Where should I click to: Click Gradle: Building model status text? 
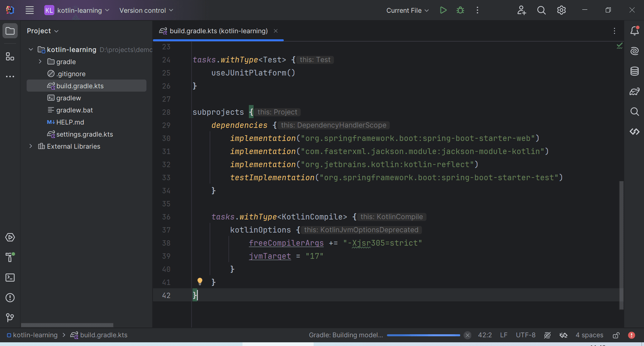pos(346,335)
